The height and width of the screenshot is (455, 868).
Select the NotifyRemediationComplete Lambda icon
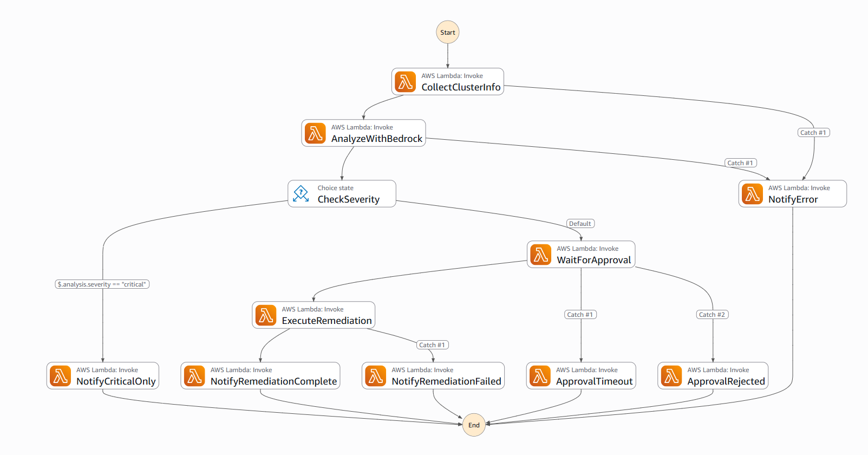(194, 376)
